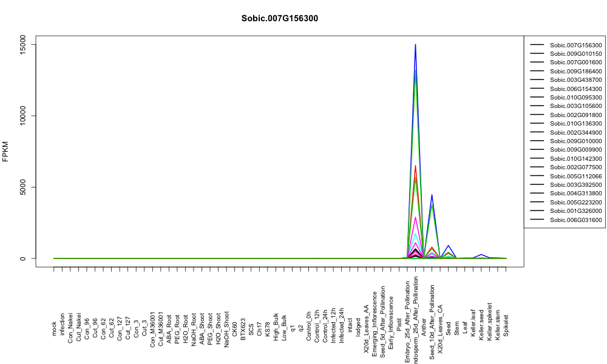Screen dimensions: 607x364
Task: Click the x-axis label Control_0h
Action: [309, 325]
